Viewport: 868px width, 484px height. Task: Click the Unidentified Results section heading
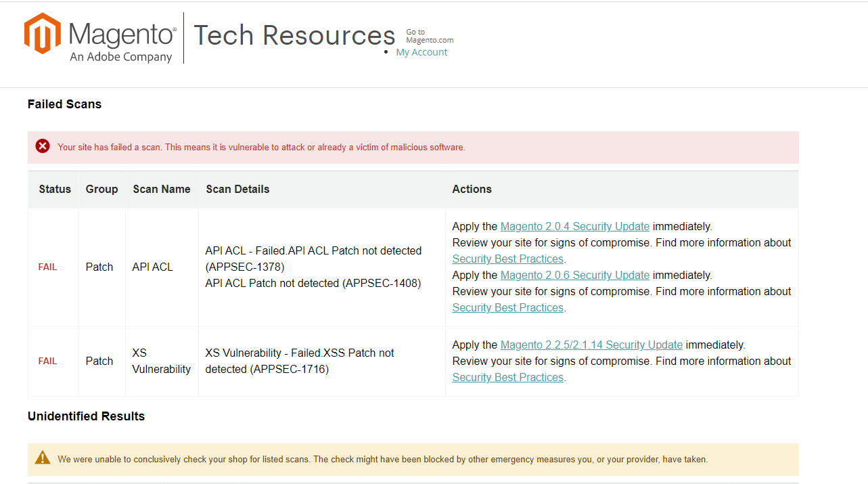pyautogui.click(x=86, y=416)
